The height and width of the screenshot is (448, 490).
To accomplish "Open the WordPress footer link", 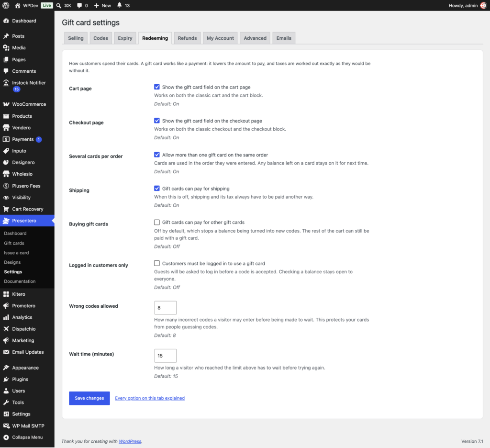I will coord(130,441).
